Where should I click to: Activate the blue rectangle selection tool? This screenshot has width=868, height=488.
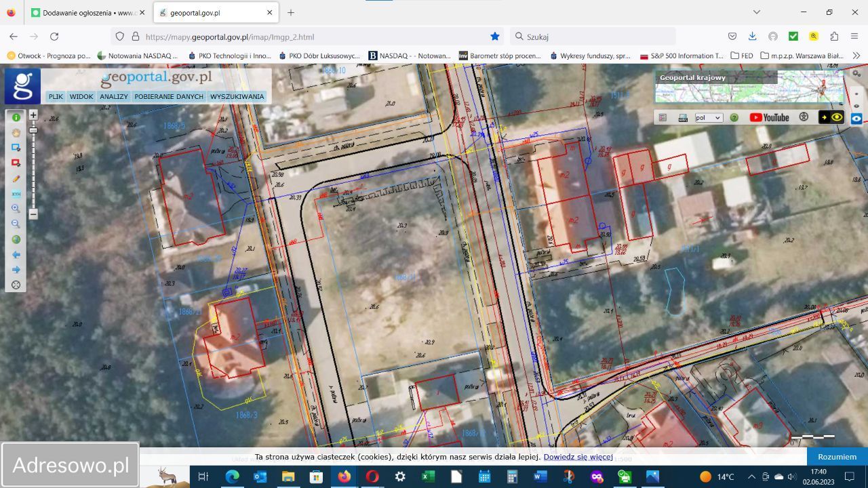point(16,148)
